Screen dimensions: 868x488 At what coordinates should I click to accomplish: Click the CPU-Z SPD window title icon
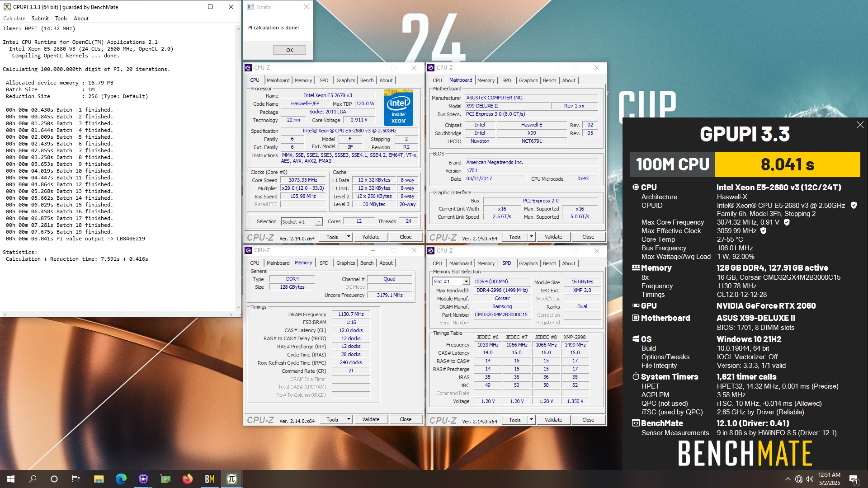click(x=431, y=251)
